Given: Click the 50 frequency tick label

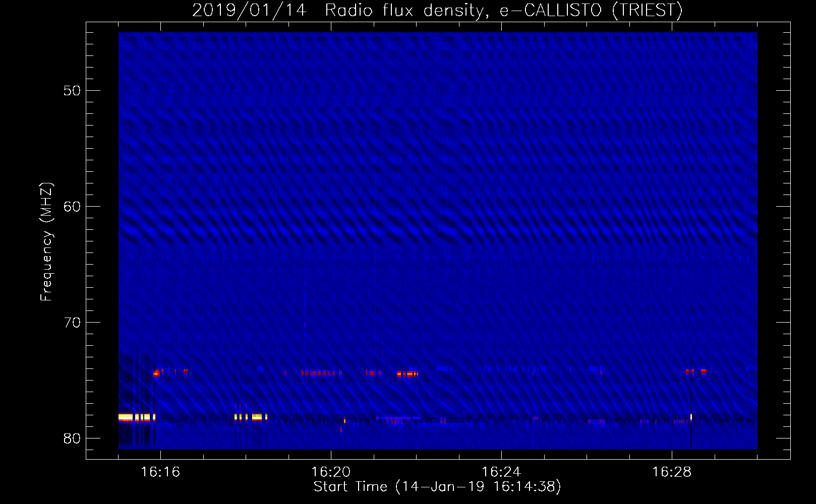Looking at the screenshot, I should 72,91.
